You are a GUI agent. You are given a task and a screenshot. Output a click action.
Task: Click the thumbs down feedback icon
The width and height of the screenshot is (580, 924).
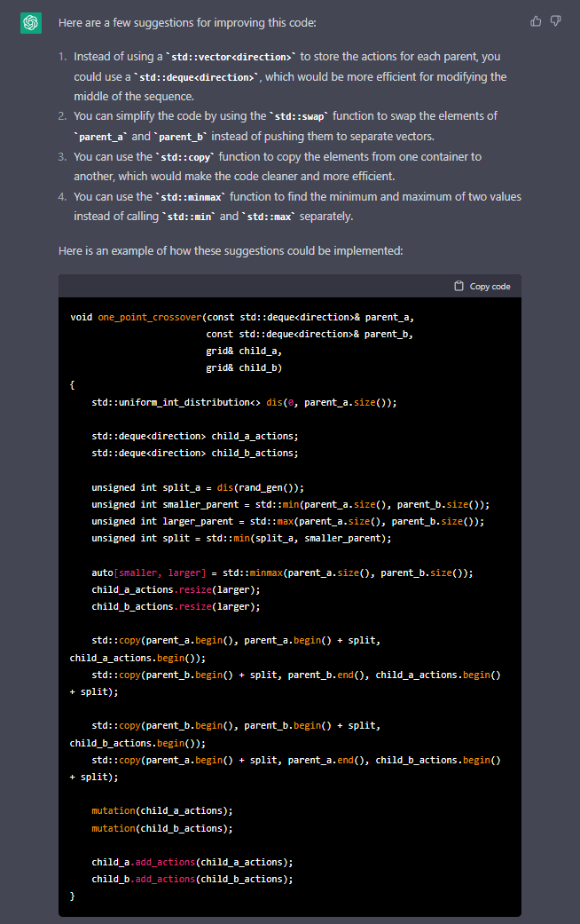(555, 21)
